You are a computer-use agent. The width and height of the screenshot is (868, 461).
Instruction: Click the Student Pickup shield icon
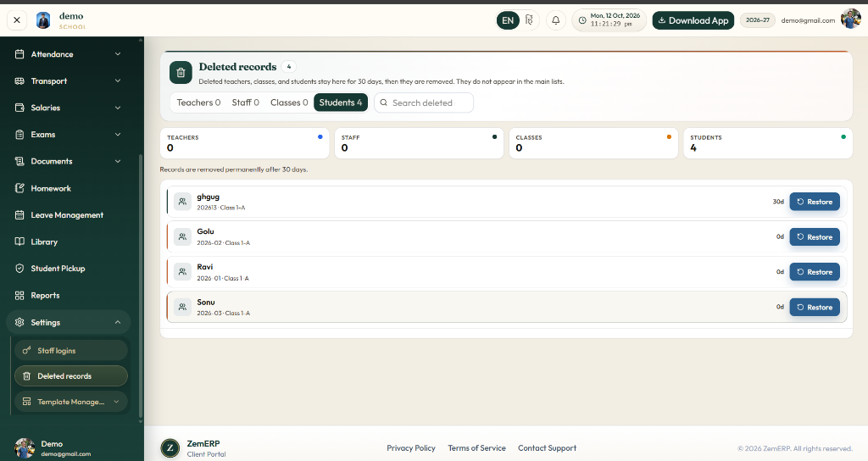point(19,269)
